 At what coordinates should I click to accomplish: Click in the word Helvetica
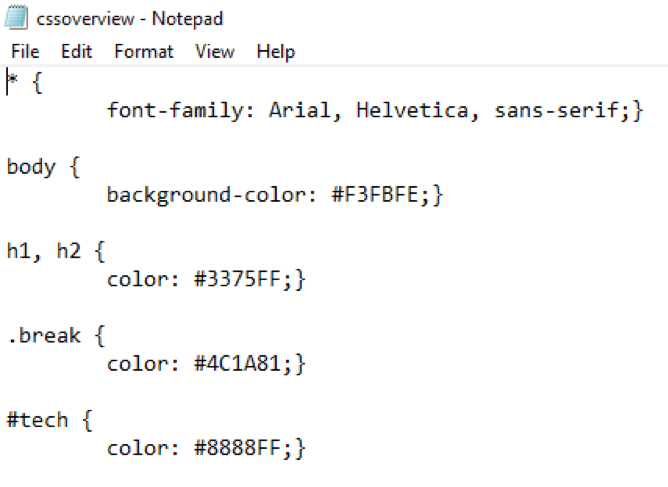[x=412, y=111]
